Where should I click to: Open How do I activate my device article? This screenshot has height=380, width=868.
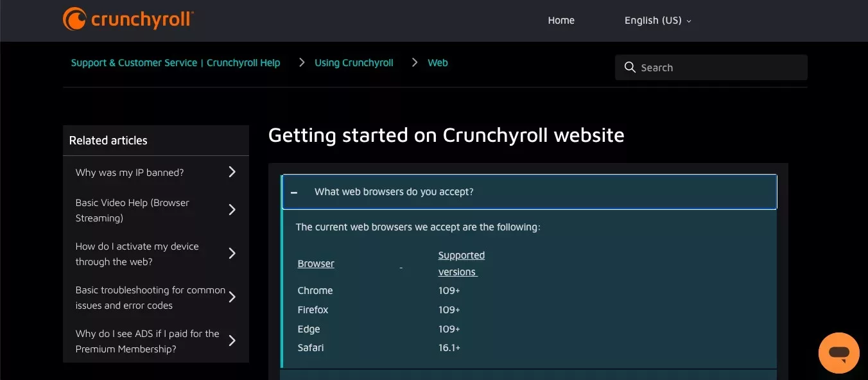[137, 254]
